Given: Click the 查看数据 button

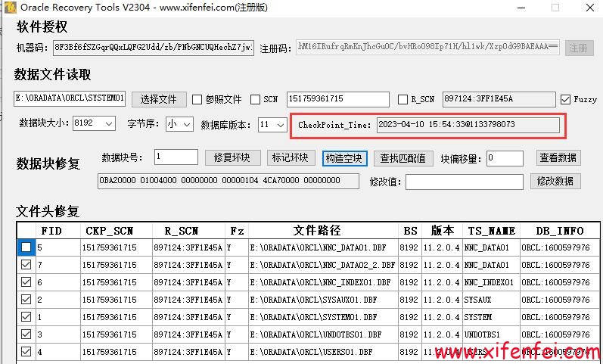Looking at the screenshot, I should tap(558, 157).
